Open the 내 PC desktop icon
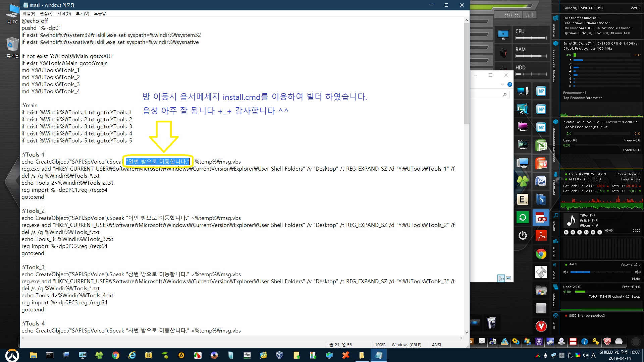The image size is (644, 362). [13, 14]
